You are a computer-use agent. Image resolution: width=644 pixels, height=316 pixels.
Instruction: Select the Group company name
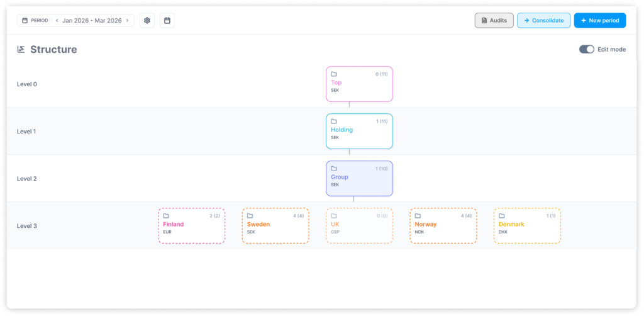[340, 177]
